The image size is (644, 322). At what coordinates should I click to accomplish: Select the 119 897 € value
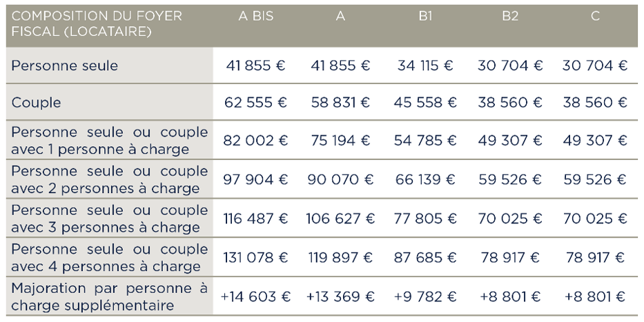pyautogui.click(x=340, y=258)
